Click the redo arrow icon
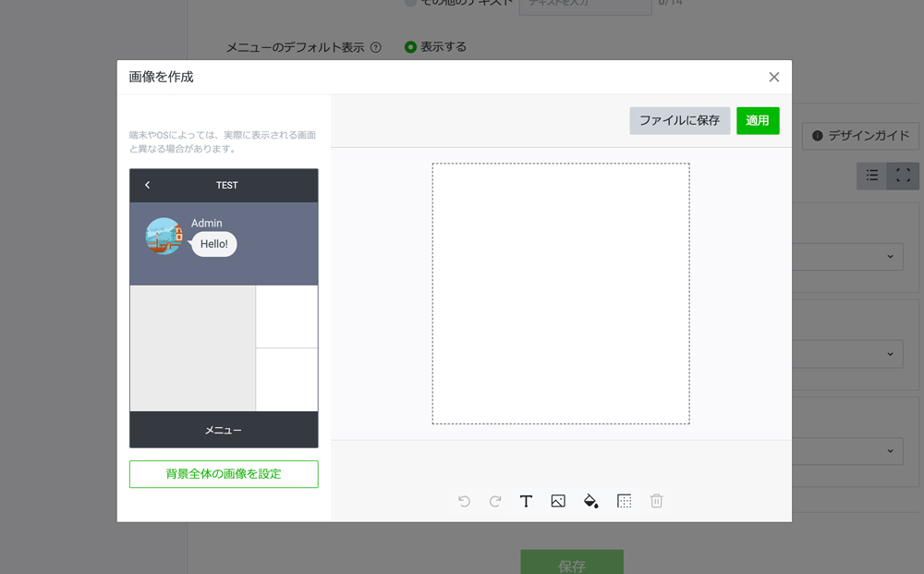This screenshot has height=574, width=924. pos(495,502)
